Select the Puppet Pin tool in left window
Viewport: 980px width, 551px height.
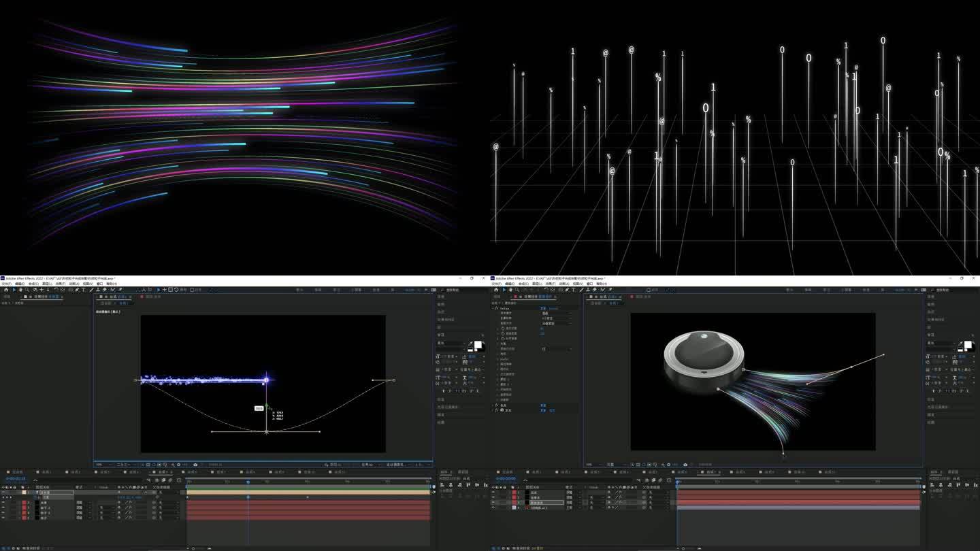point(120,290)
